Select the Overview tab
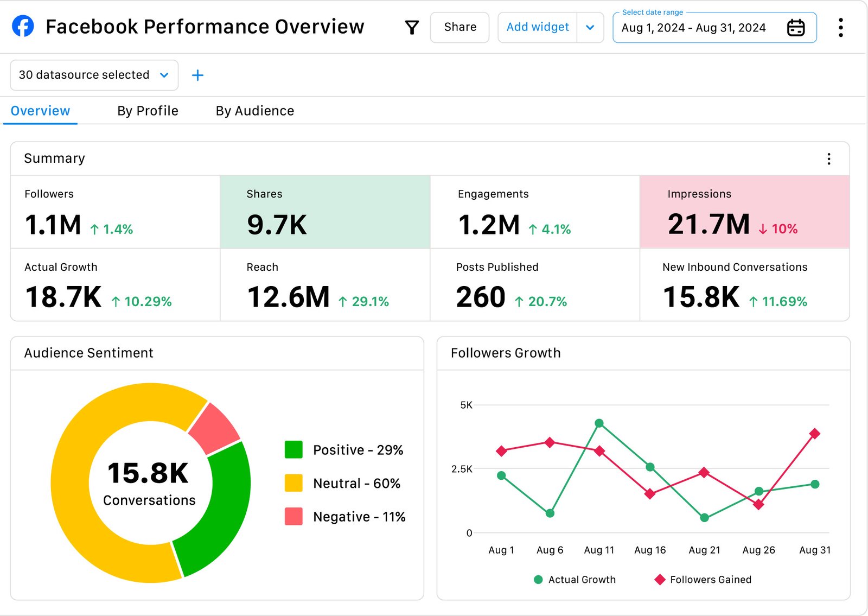 [x=40, y=111]
